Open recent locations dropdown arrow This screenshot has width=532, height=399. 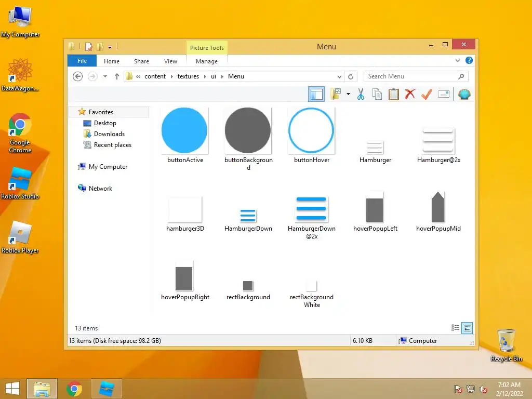[x=105, y=76]
